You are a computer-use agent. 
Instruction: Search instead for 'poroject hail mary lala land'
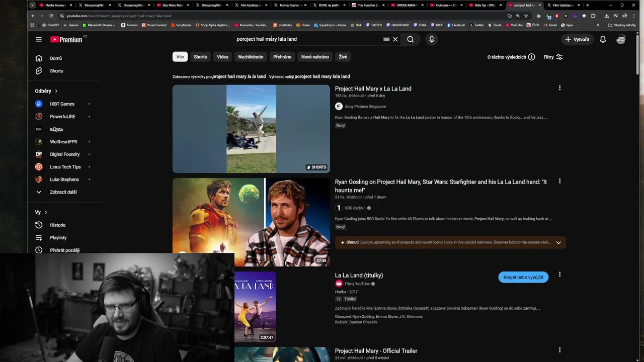coord(322,76)
